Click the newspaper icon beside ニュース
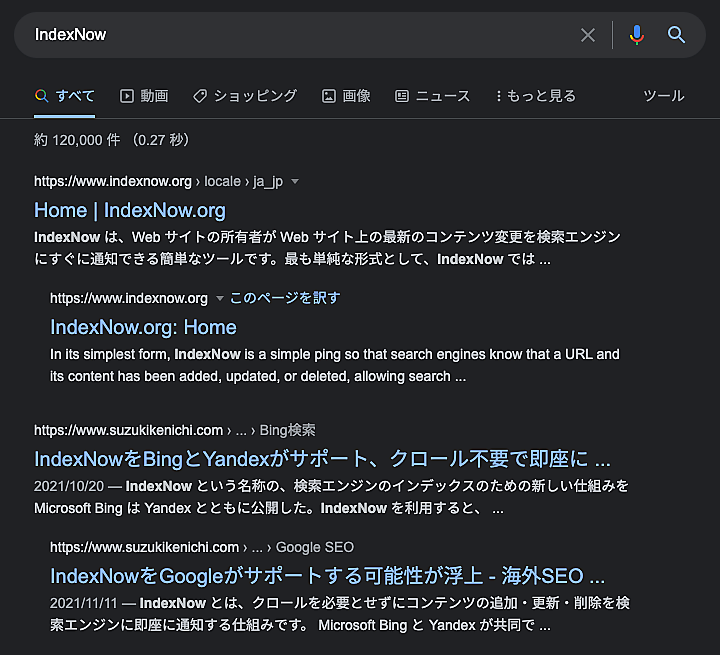The image size is (720, 655). pos(402,96)
